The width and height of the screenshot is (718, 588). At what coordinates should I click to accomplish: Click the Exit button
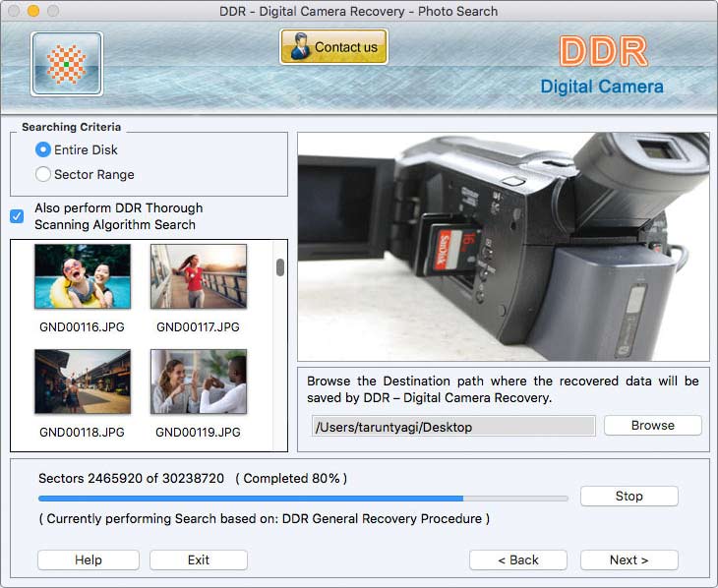pyautogui.click(x=199, y=560)
